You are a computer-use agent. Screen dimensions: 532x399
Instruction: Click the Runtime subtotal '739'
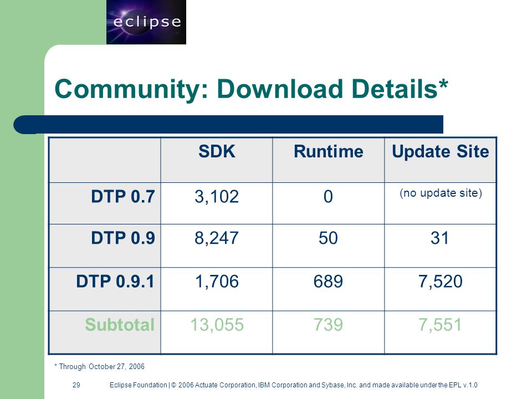coord(328,325)
